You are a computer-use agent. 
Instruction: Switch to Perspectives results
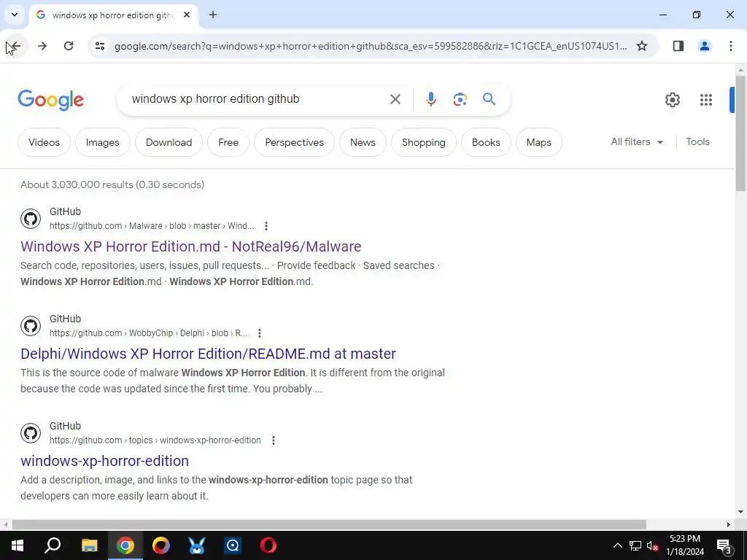point(294,142)
